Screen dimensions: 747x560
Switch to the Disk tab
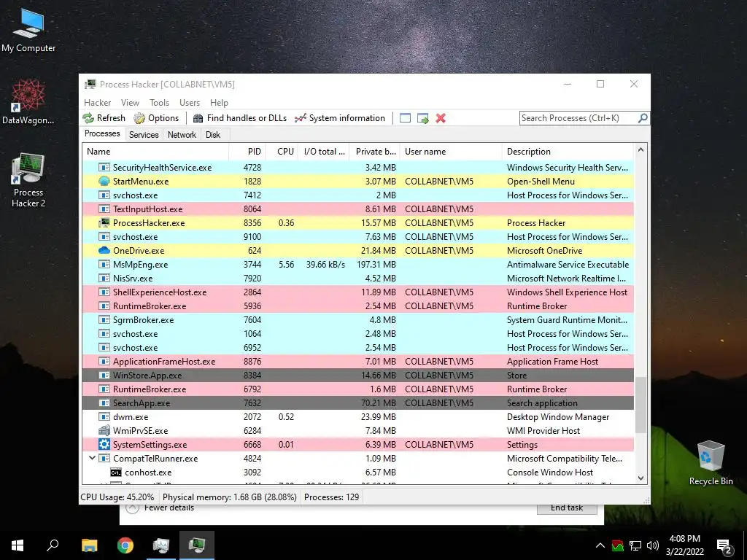[x=213, y=135]
